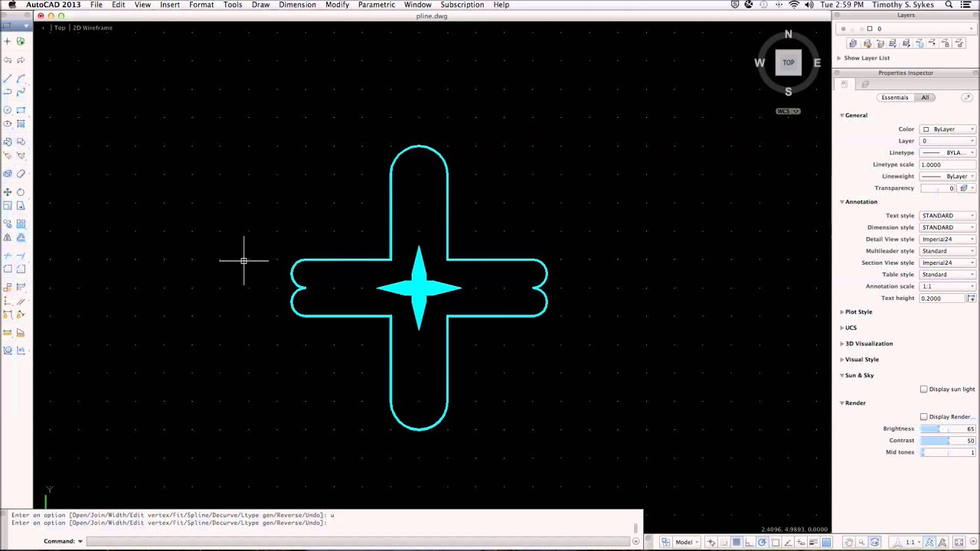Toggle Polar Tracking in status bar
The width and height of the screenshot is (980, 551).
tap(762, 542)
